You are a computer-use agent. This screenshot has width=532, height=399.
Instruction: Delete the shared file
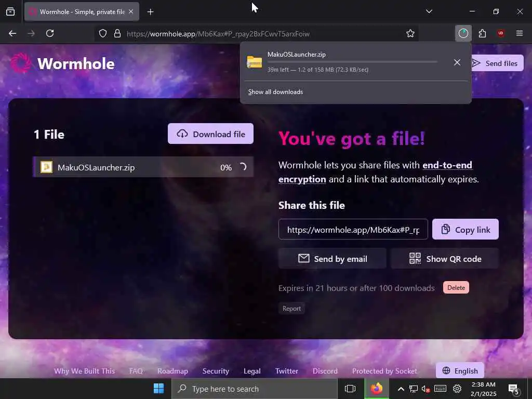tap(456, 287)
